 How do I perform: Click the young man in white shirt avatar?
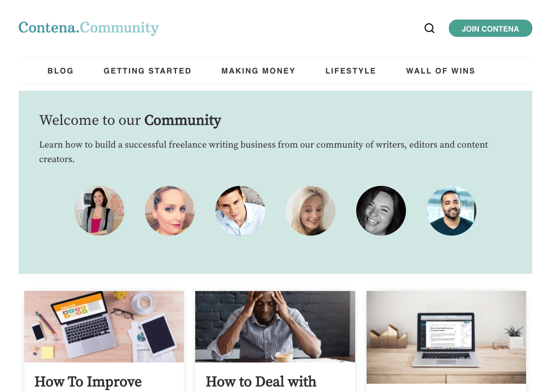click(x=240, y=211)
